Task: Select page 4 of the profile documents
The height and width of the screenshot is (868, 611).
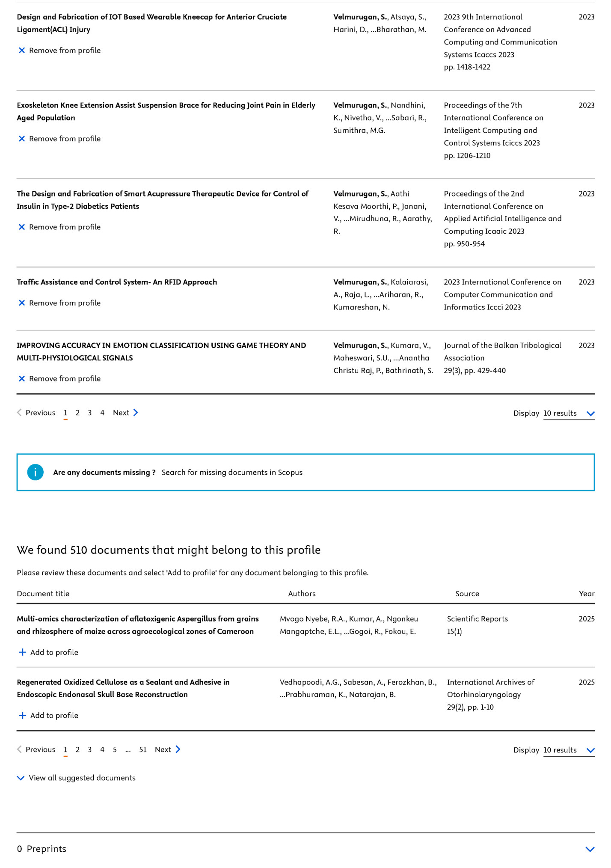Action: tap(102, 413)
